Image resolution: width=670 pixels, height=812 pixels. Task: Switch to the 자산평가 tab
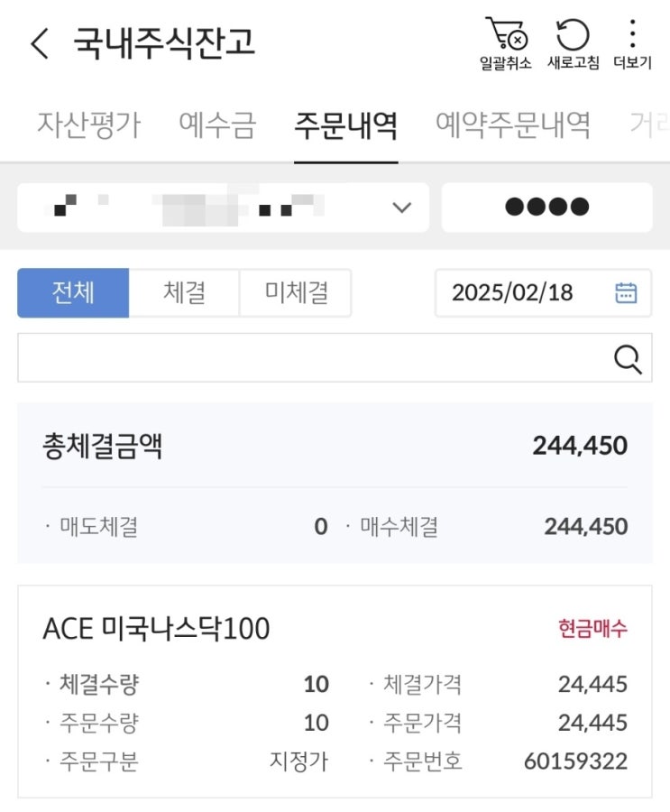[x=88, y=125]
